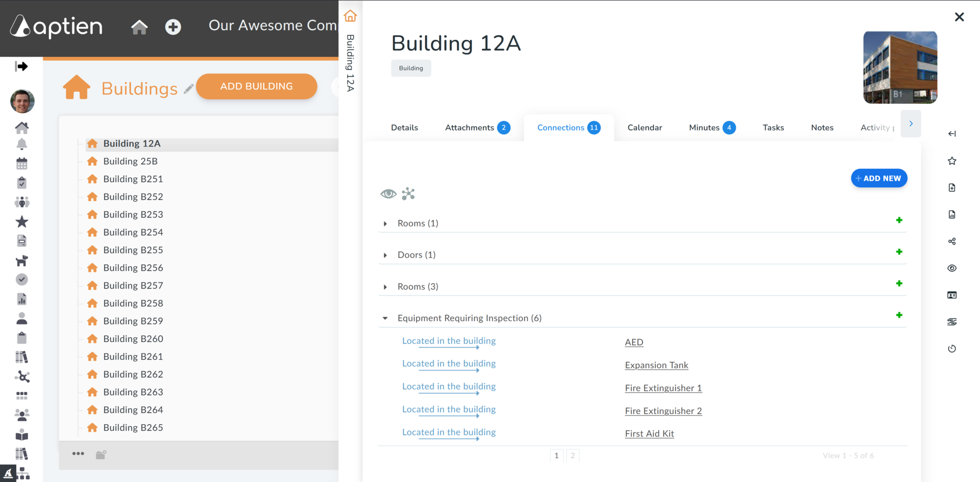Click add document icon in right toolbar

[952, 188]
